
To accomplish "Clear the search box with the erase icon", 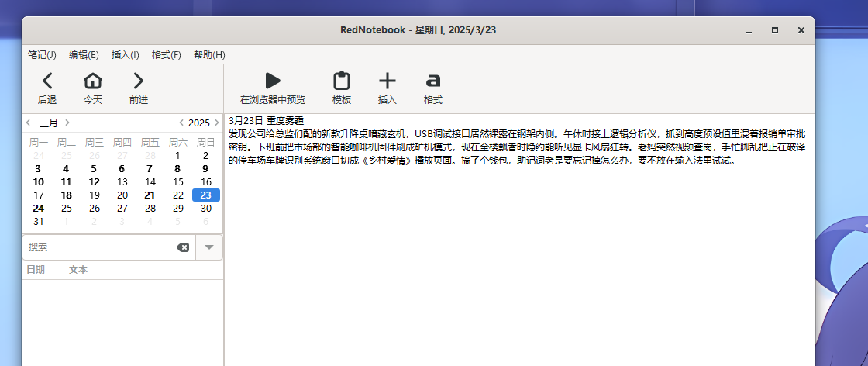I will click(183, 247).
